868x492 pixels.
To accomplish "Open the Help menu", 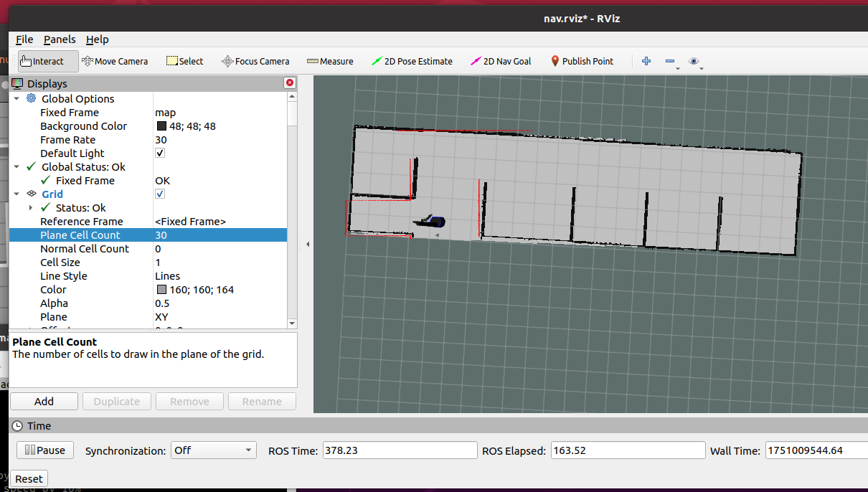I will [x=98, y=39].
